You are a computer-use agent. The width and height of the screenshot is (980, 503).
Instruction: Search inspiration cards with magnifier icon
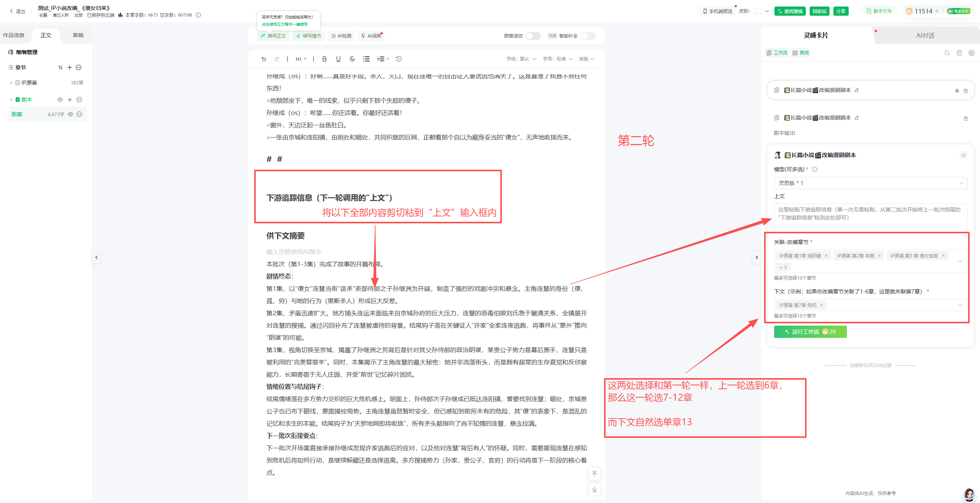point(947,53)
